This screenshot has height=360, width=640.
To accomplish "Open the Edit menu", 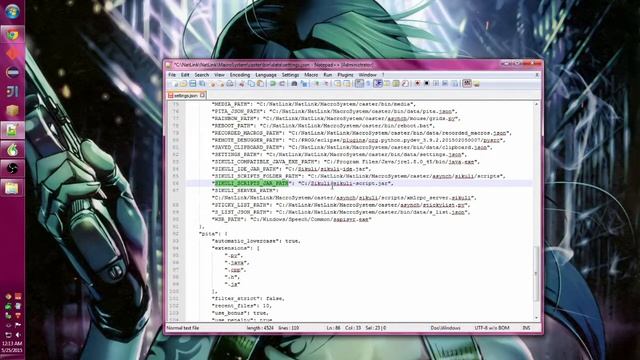I will [185, 75].
